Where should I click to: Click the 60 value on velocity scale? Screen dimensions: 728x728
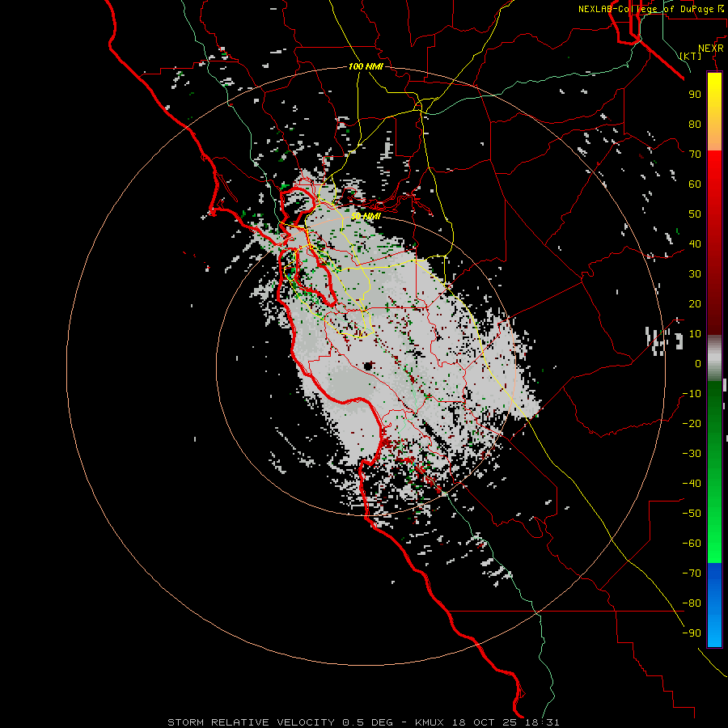(x=695, y=184)
